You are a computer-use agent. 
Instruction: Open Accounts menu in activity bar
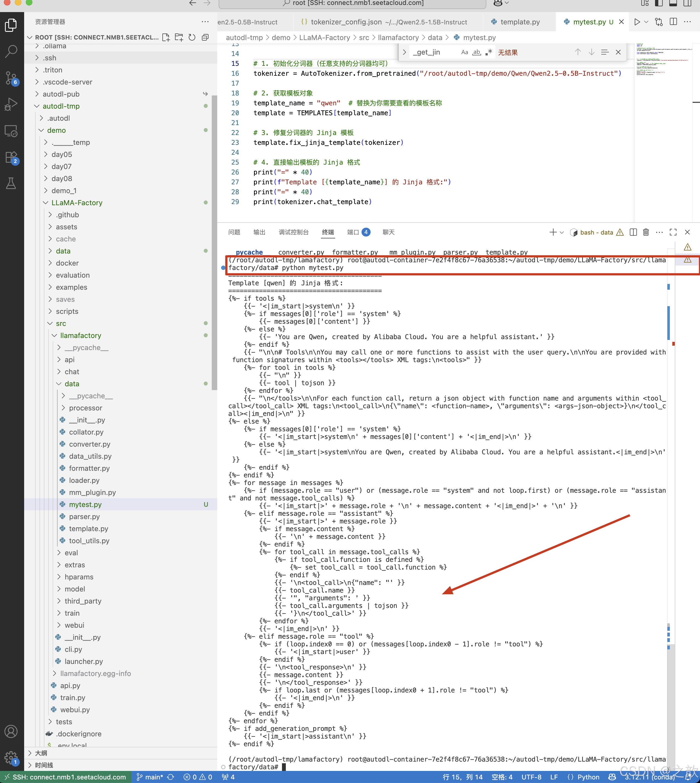(11, 731)
